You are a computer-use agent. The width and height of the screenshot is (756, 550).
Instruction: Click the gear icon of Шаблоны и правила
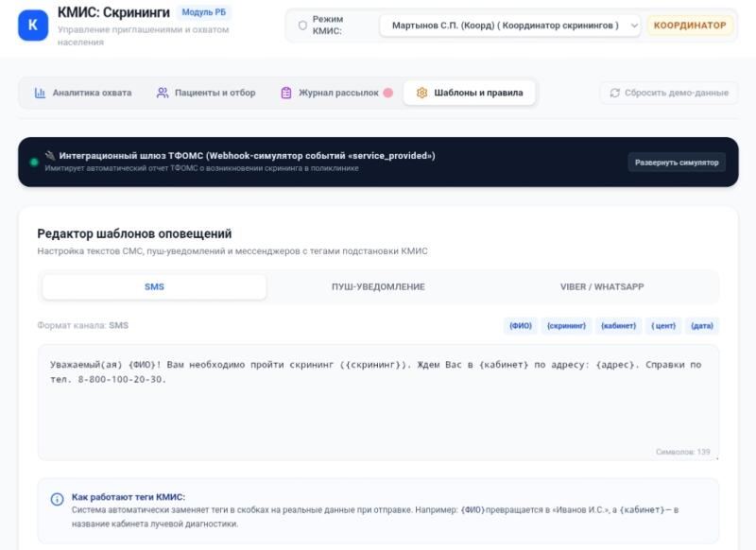click(421, 93)
